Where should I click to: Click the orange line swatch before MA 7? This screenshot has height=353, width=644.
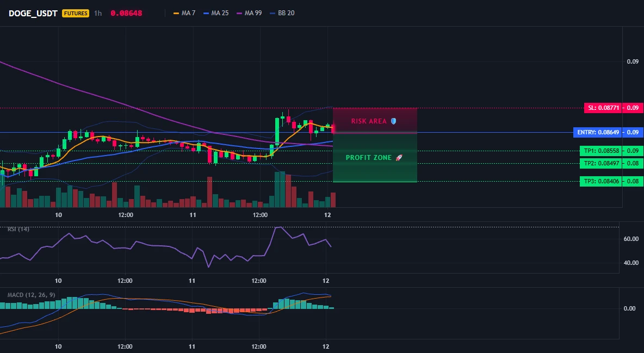pos(176,13)
